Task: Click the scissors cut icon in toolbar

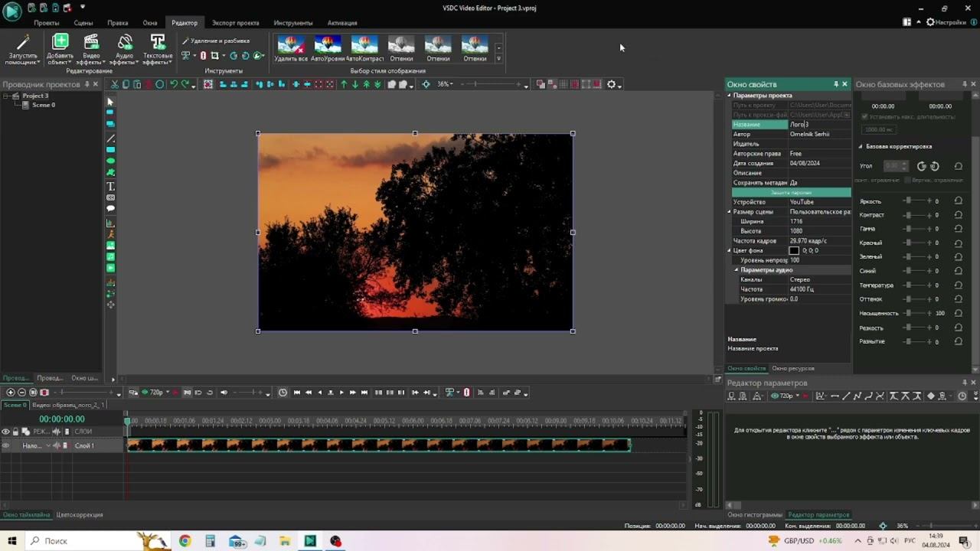Action: (x=114, y=84)
